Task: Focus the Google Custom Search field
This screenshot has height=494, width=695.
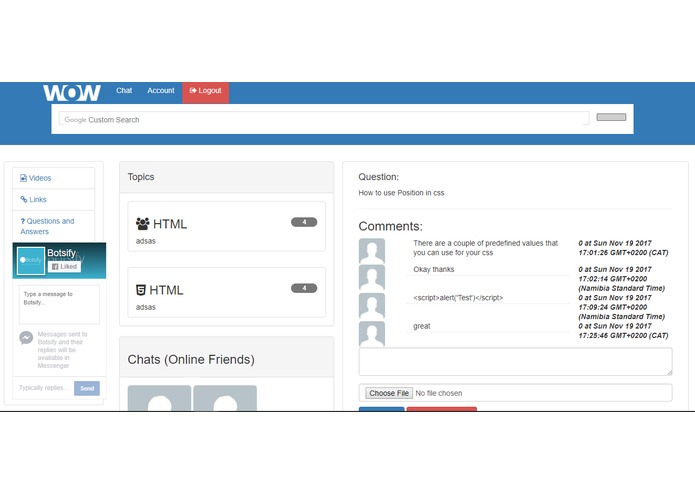Action: [324, 119]
